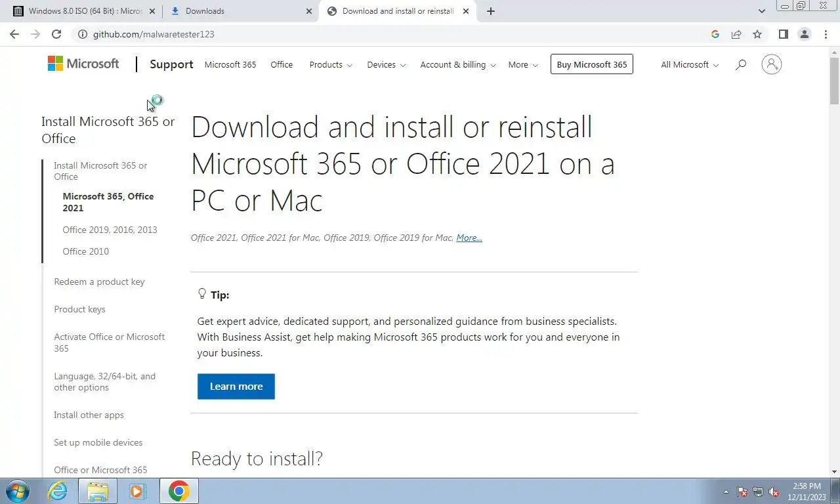Close the Downloads tab
This screenshot has width=840, height=504.
(x=309, y=11)
